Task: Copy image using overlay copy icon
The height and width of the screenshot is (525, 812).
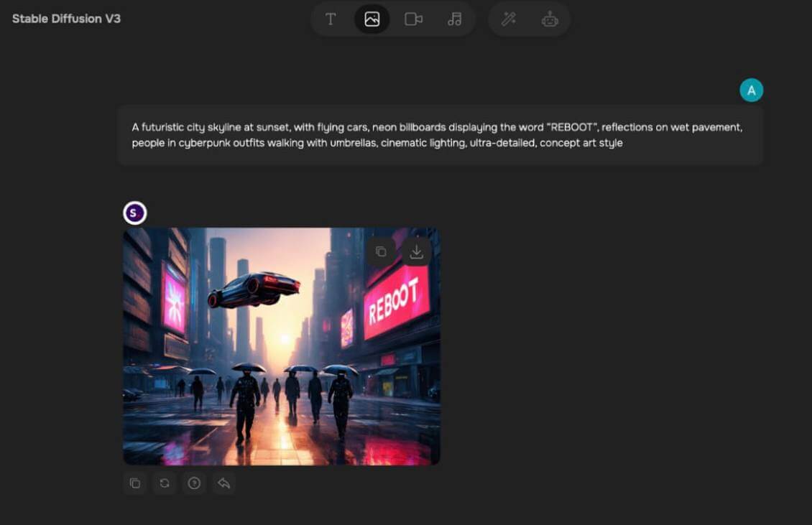Action: (381, 251)
